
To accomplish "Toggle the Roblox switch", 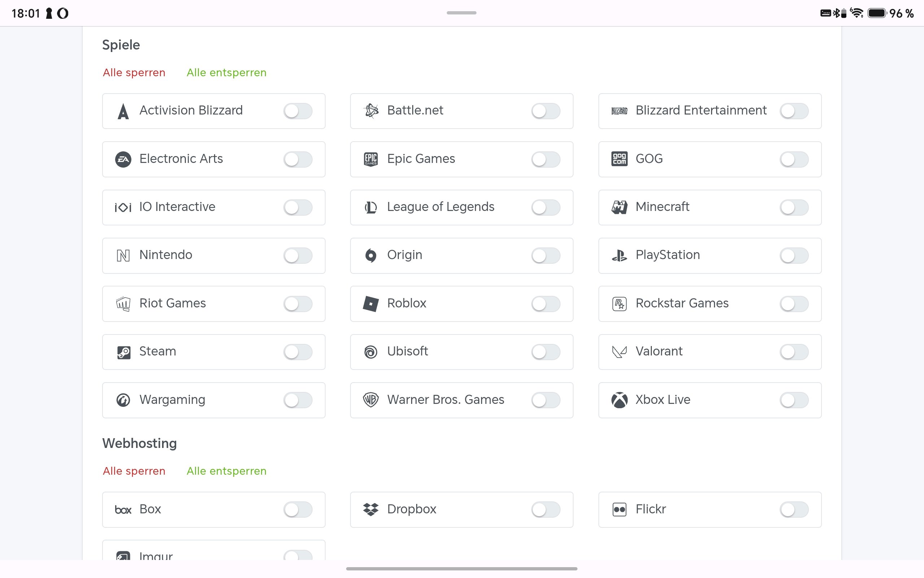I will pyautogui.click(x=546, y=304).
